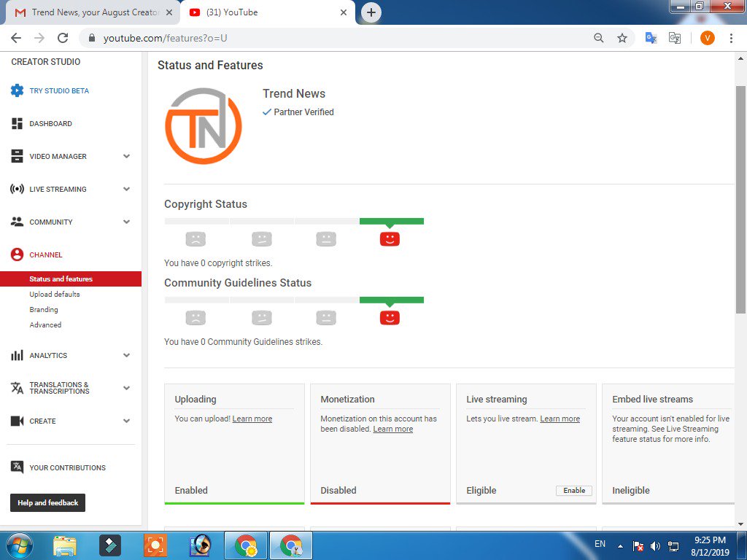Viewport: 747px width, 560px height.
Task: Click the scrollbar down arrow
Action: 740,524
